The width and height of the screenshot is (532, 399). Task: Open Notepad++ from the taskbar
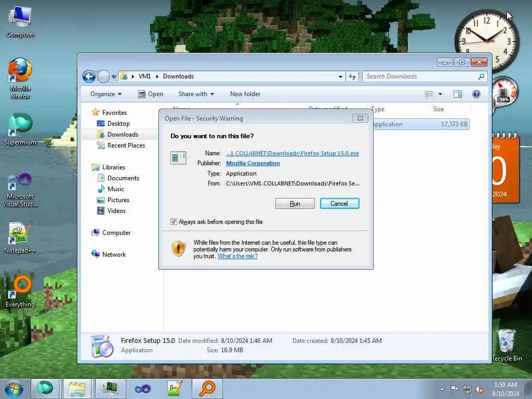tap(175, 389)
